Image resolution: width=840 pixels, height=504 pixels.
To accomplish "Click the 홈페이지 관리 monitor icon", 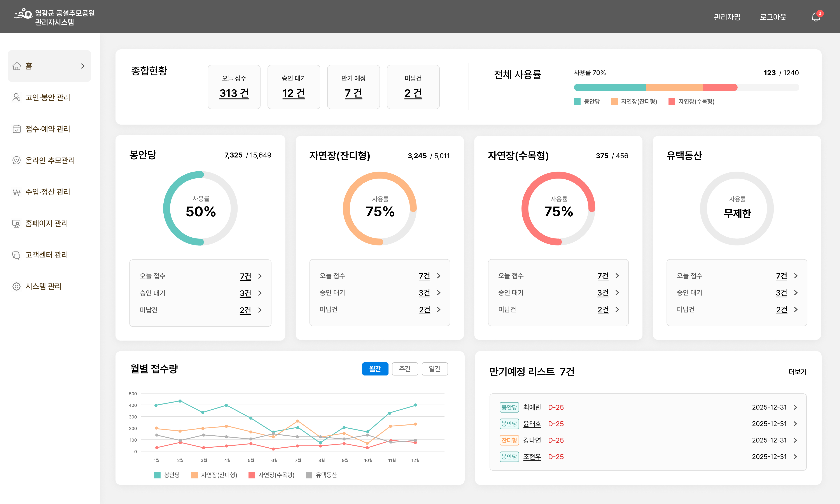I will coord(17,223).
